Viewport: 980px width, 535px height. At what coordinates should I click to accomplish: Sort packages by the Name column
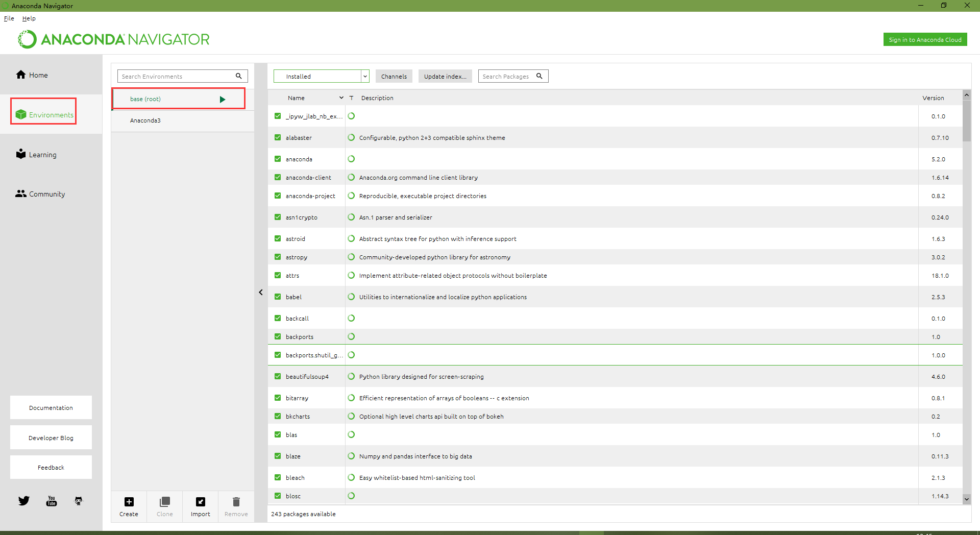tap(296, 98)
